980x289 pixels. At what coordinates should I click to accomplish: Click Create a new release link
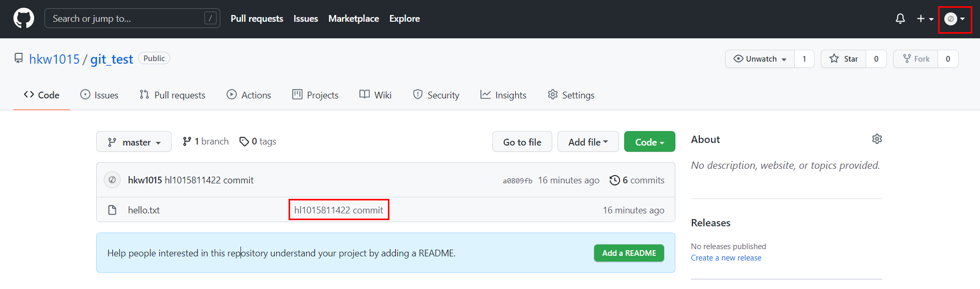(726, 258)
